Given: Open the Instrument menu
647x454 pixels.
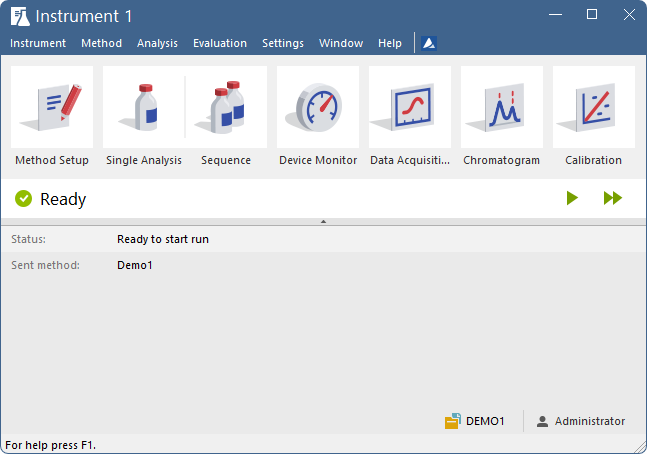Looking at the screenshot, I should pos(38,43).
